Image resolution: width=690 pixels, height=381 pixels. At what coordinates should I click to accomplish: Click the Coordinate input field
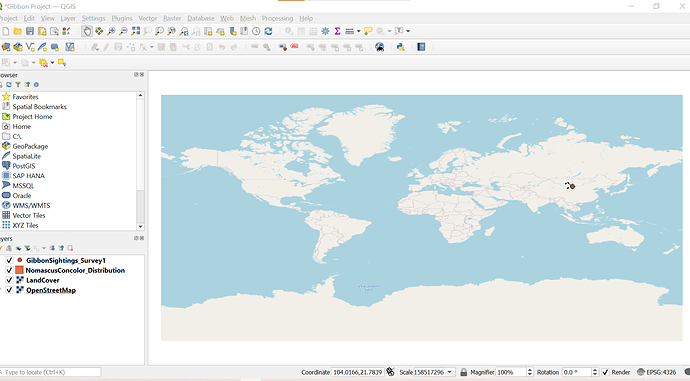pyautogui.click(x=357, y=372)
